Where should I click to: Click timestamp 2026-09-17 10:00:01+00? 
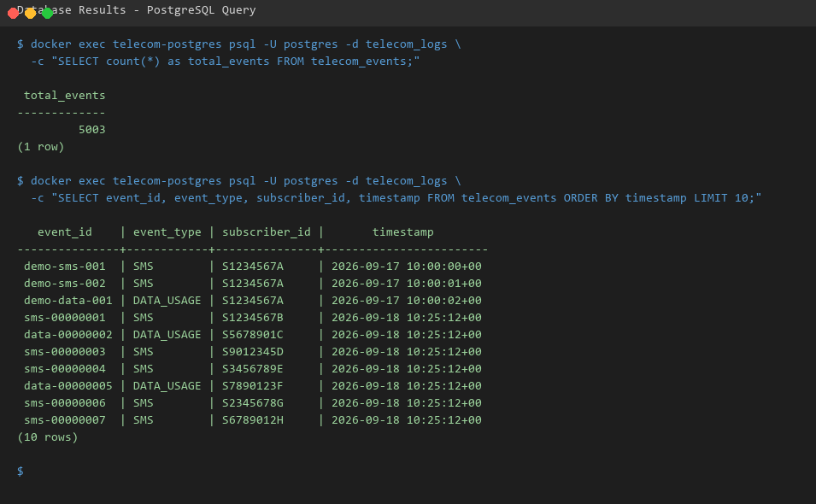coord(407,284)
